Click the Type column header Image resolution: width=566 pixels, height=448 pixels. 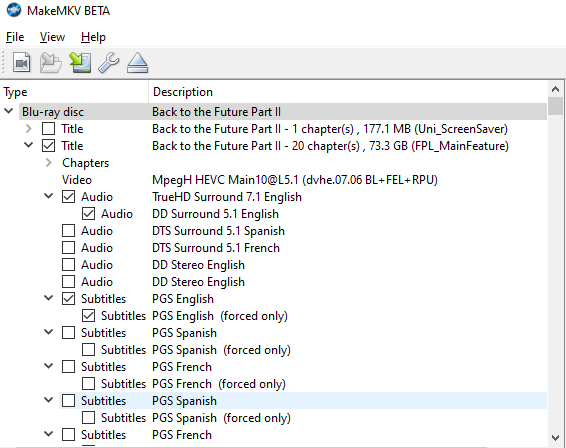(x=74, y=92)
